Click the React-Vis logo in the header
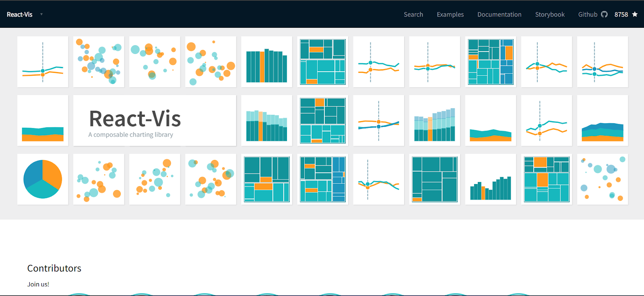The width and height of the screenshot is (644, 296). click(19, 14)
